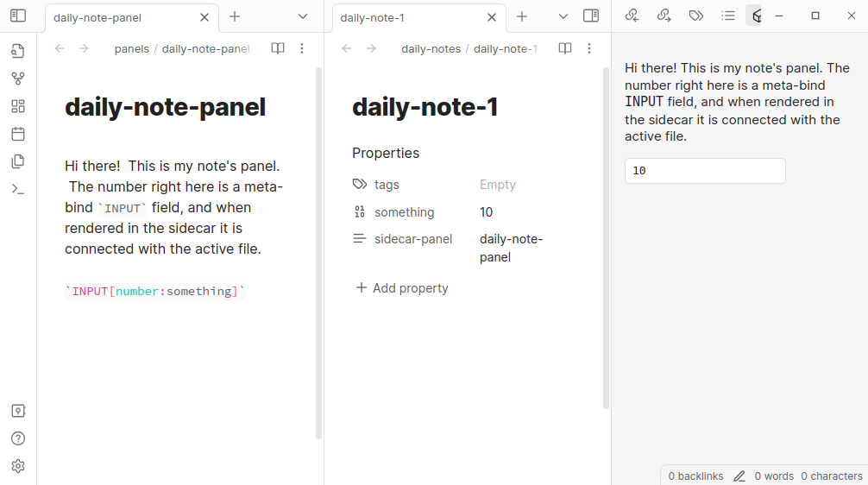
Task: Click '0 words' in status bar
Action: (x=774, y=476)
